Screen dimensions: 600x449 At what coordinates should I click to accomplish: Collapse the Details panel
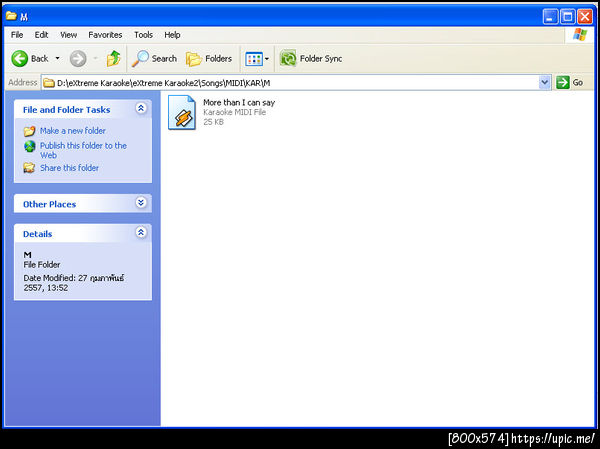pyautogui.click(x=141, y=232)
